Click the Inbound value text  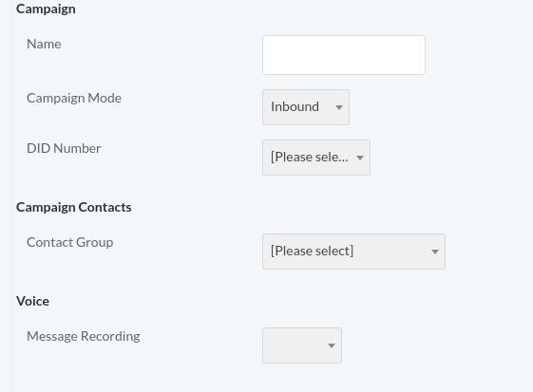pos(295,106)
